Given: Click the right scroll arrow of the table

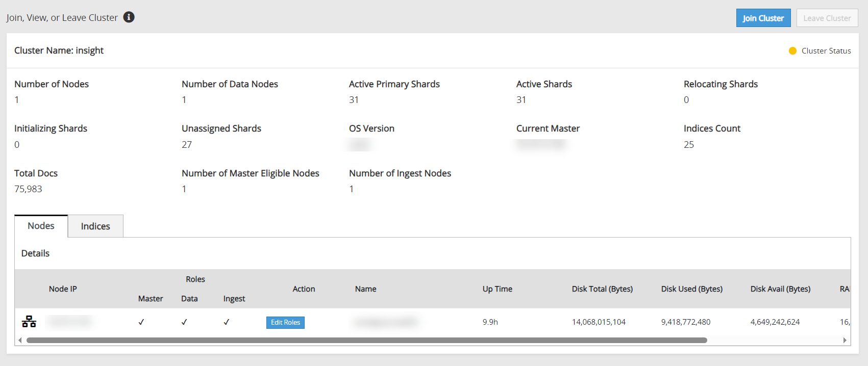Looking at the screenshot, I should click(845, 340).
